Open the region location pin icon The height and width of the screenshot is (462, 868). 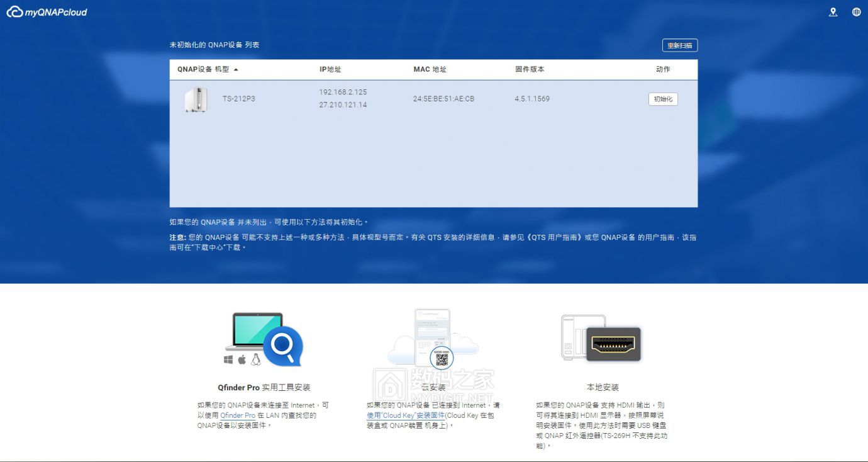pyautogui.click(x=833, y=12)
